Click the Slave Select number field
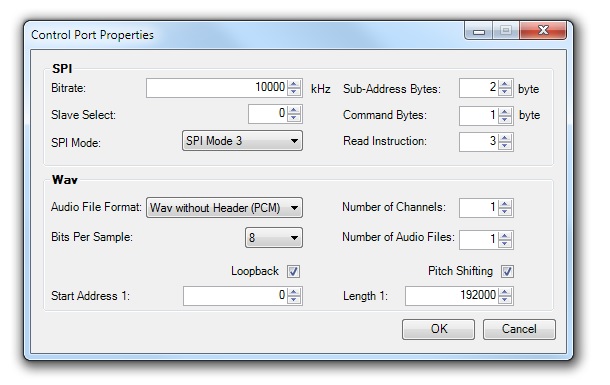Image resolution: width=610 pixels, height=385 pixels. tap(268, 114)
